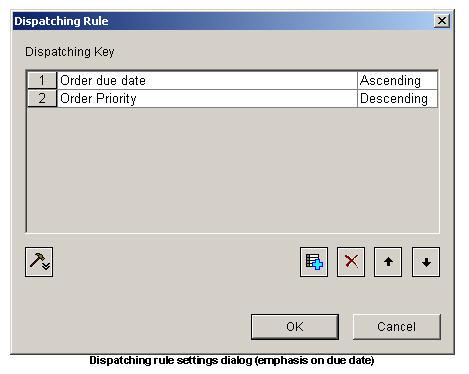Select the Order Priority key cell

207,98
